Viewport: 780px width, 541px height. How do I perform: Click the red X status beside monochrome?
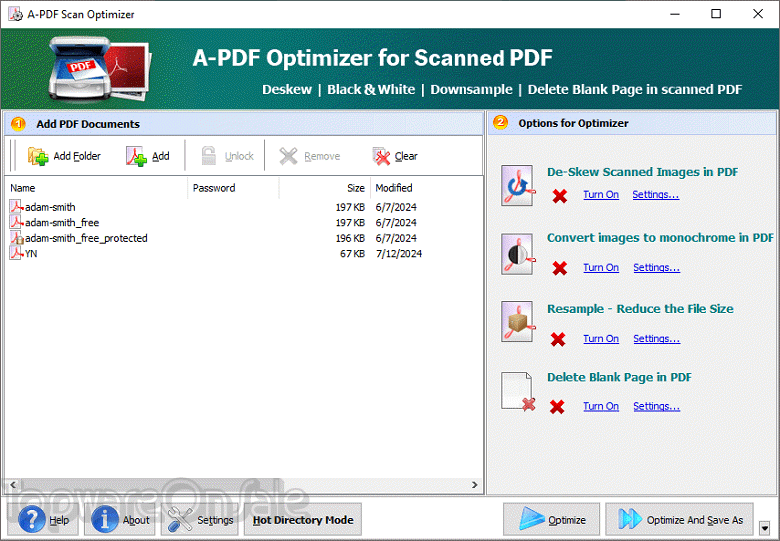point(560,268)
